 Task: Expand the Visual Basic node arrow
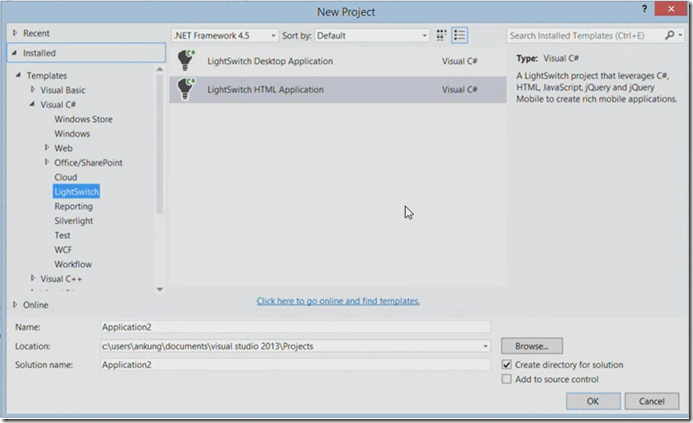point(32,89)
